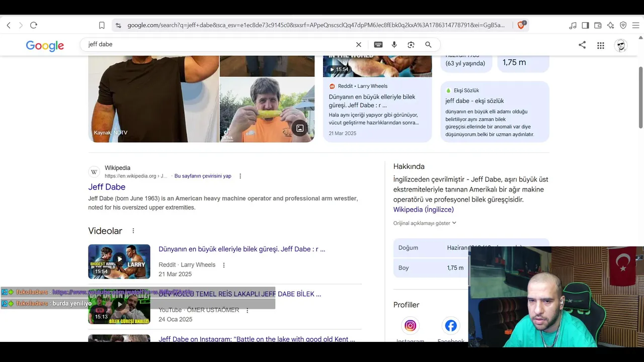
Task: Open the Instagram profile icon
Action: click(411, 325)
